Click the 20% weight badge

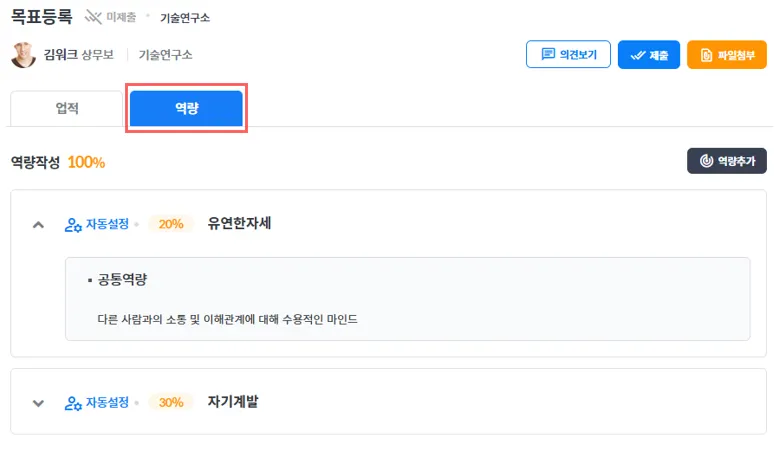click(171, 224)
